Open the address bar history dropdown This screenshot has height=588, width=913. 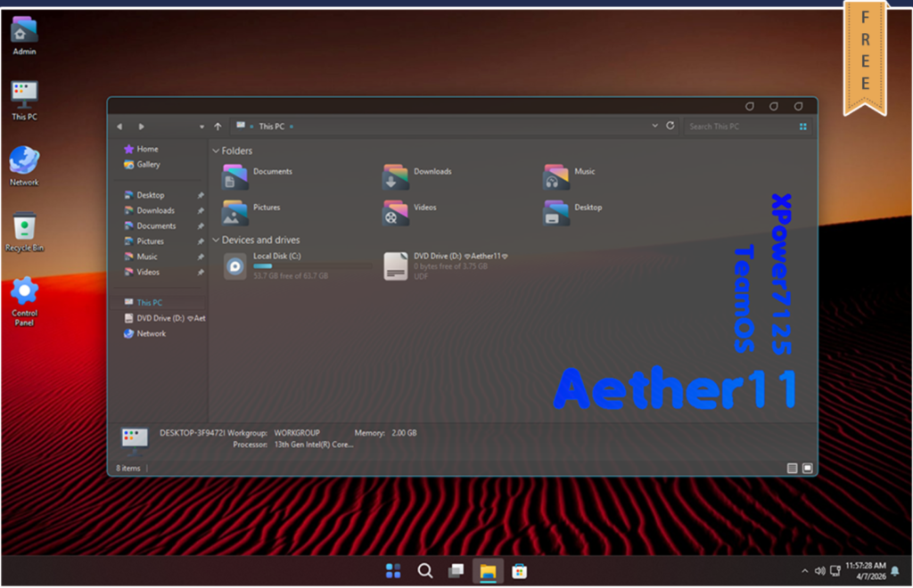coord(655,127)
